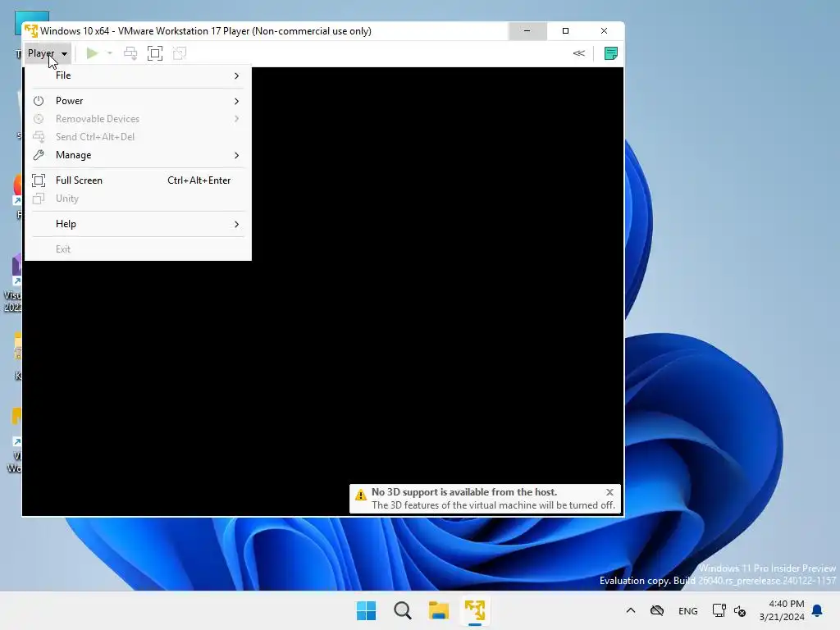Screen dimensions: 840x630
Task: Open the power options dropdown arrow beside play
Action: [109, 53]
